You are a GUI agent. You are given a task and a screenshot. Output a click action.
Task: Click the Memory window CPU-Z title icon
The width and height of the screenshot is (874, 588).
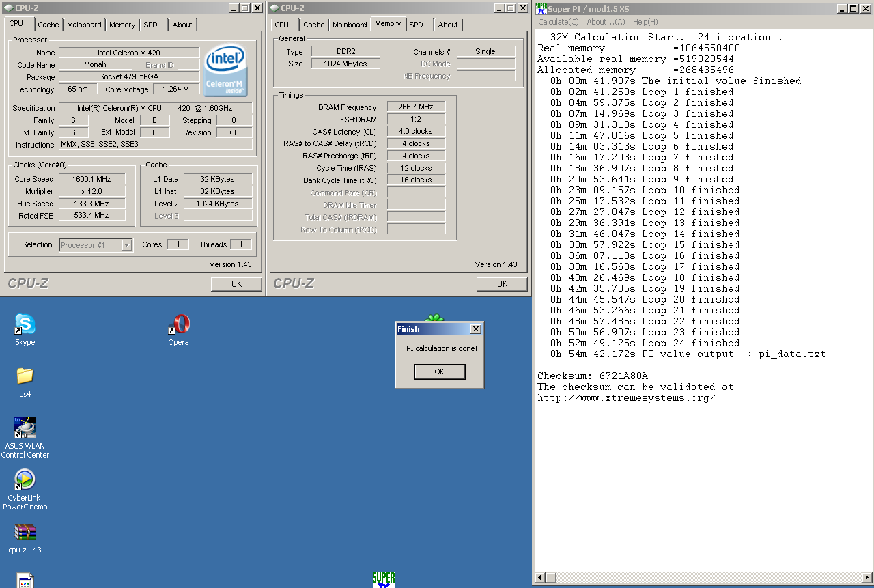pos(274,8)
